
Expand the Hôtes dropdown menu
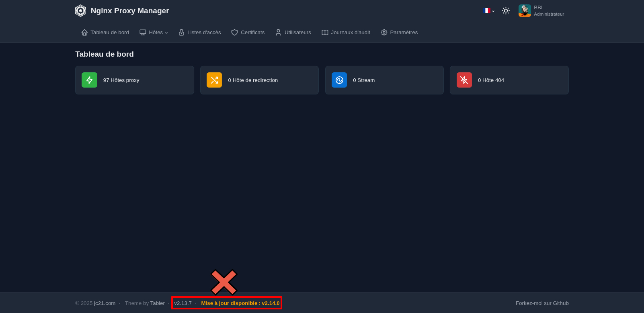(154, 33)
